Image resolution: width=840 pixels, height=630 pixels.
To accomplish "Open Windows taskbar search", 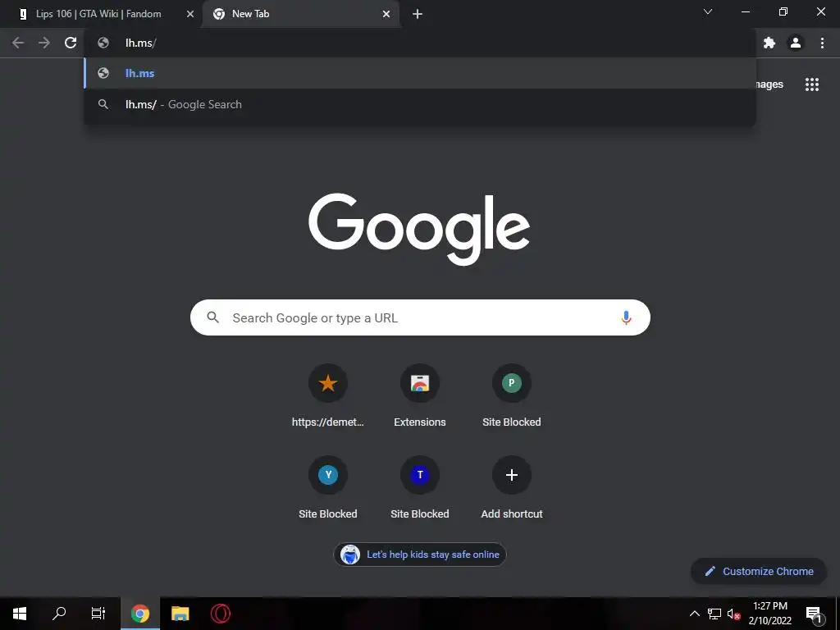I will 59,614.
